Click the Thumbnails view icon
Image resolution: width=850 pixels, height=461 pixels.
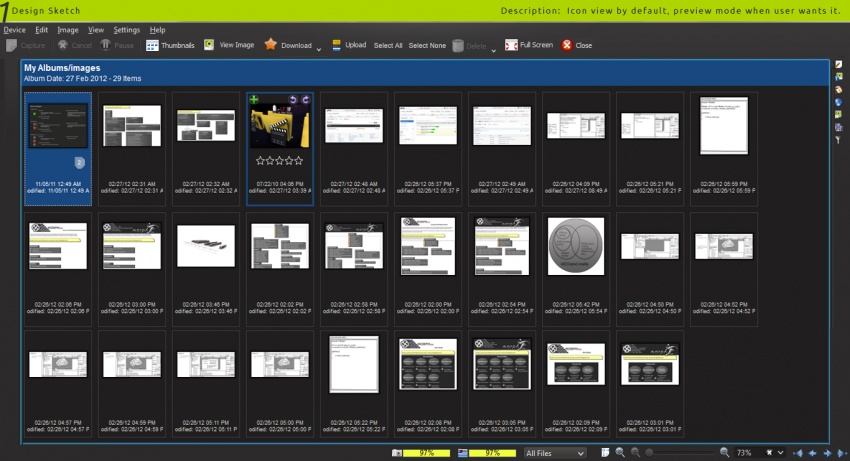click(x=152, y=45)
